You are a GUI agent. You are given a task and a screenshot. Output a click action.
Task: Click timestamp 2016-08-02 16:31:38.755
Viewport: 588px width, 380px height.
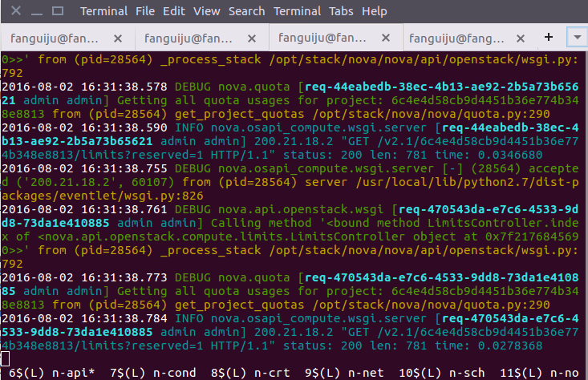pyautogui.click(x=84, y=168)
